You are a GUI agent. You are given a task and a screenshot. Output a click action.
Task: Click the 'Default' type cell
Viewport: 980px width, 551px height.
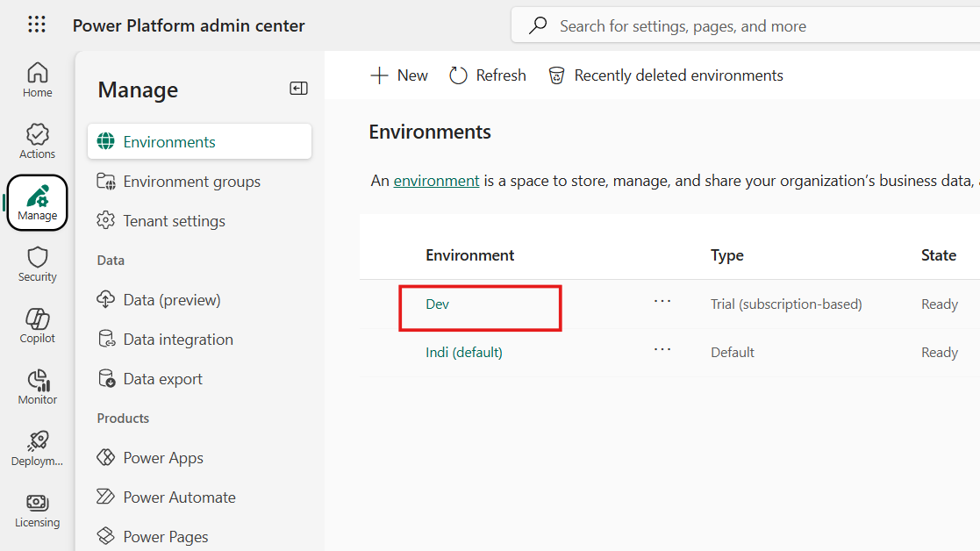733,353
